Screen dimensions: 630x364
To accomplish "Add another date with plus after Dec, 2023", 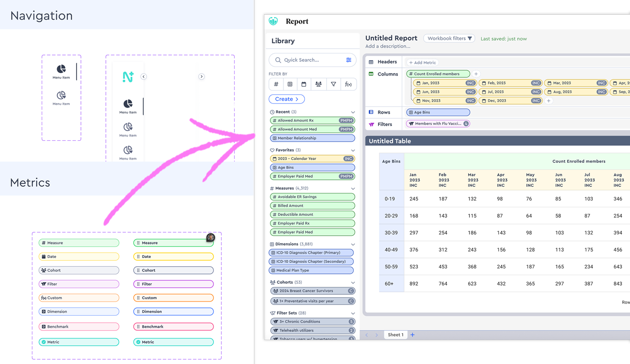I will tap(549, 101).
